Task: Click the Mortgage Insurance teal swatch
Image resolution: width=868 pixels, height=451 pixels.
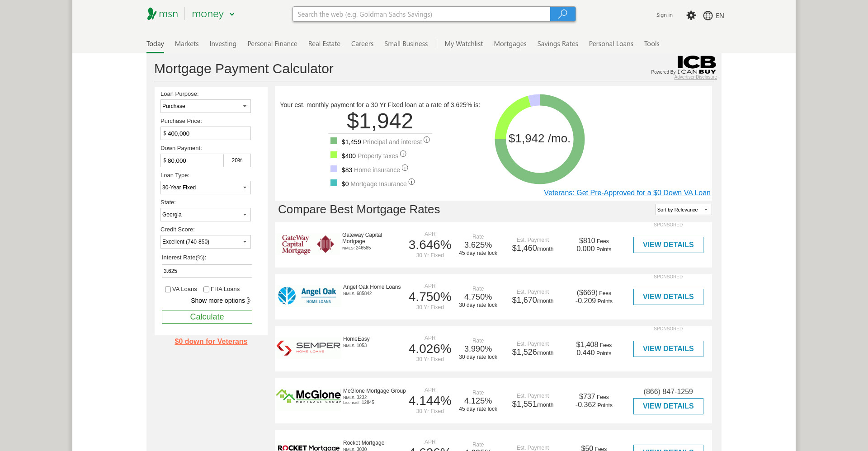Action: (x=334, y=183)
